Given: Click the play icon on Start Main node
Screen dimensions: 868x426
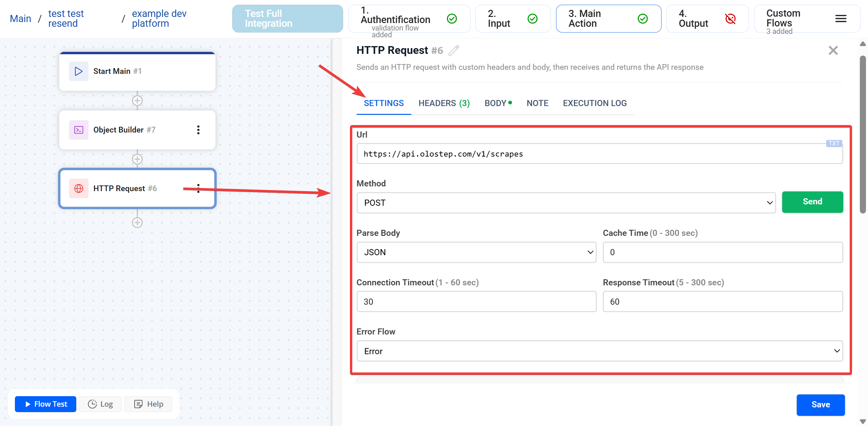Looking at the screenshot, I should tap(78, 71).
